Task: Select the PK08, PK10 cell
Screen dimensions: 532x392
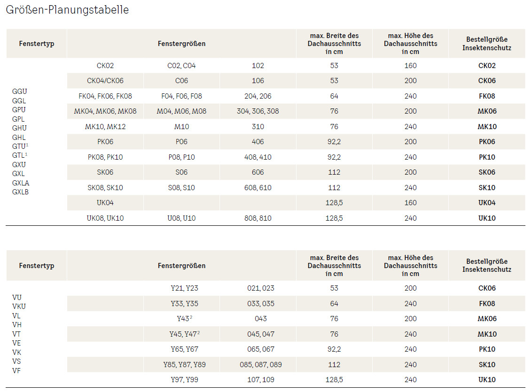Action: [x=105, y=157]
